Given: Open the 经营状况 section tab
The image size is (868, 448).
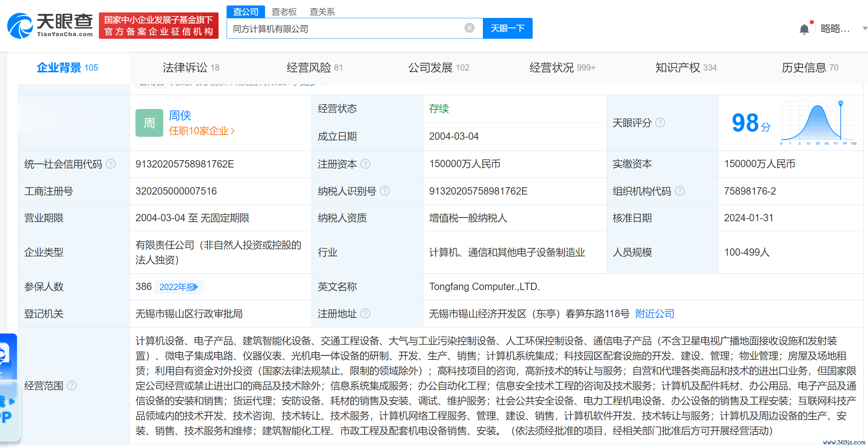Looking at the screenshot, I should [562, 68].
